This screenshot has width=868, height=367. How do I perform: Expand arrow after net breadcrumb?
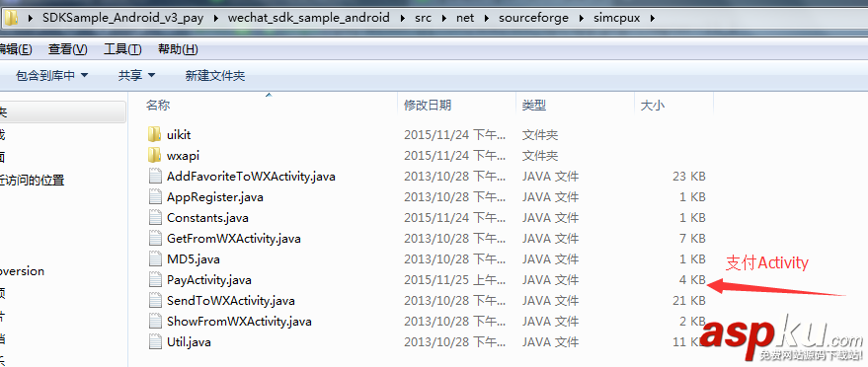coord(487,18)
